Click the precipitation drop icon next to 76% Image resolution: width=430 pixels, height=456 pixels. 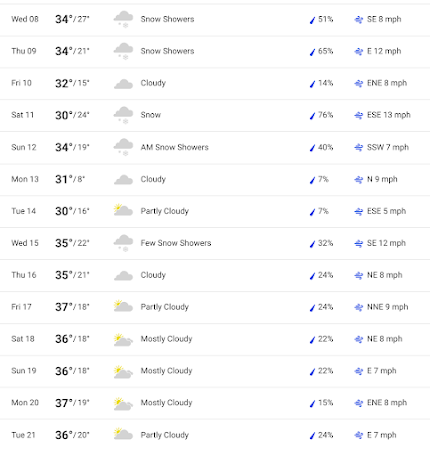pos(312,115)
